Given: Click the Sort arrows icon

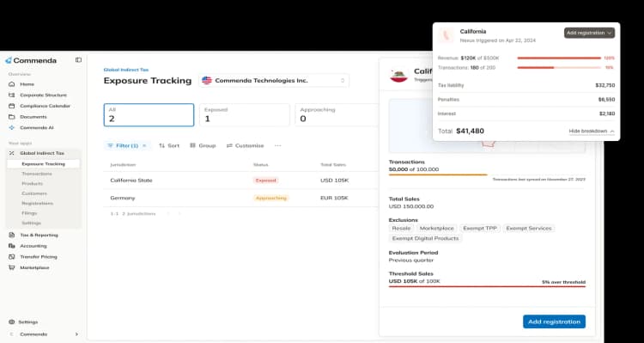Looking at the screenshot, I should click(x=161, y=145).
